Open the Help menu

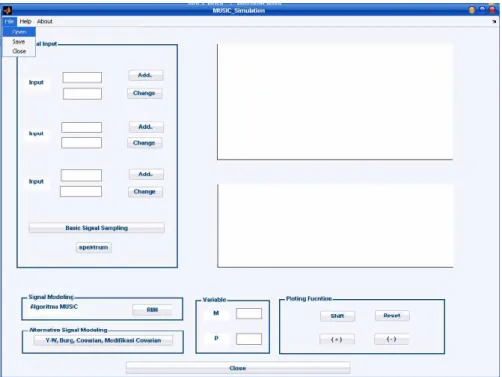[25, 21]
